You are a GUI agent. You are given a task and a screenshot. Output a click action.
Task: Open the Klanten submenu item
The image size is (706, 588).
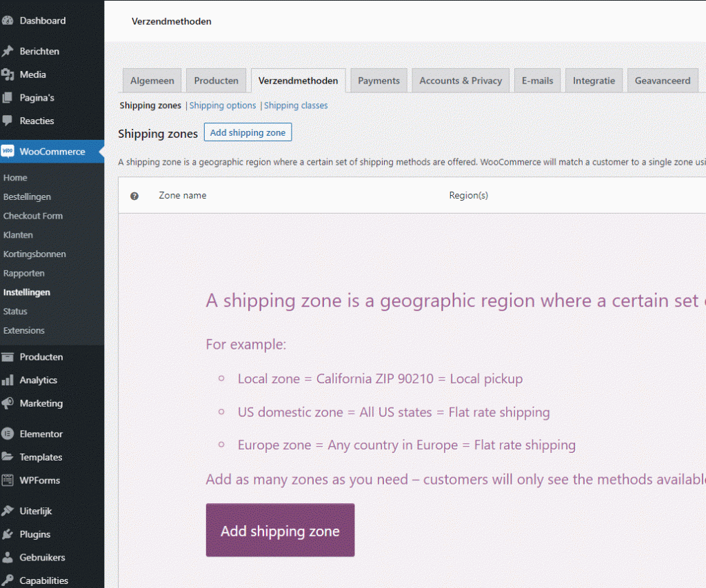(18, 235)
